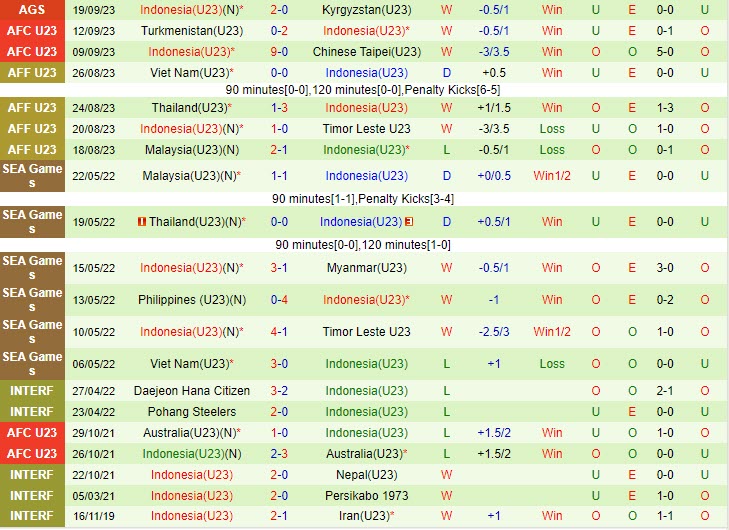Click Malaysia(U23)(N) in the 22/05/22 row

click(192, 176)
